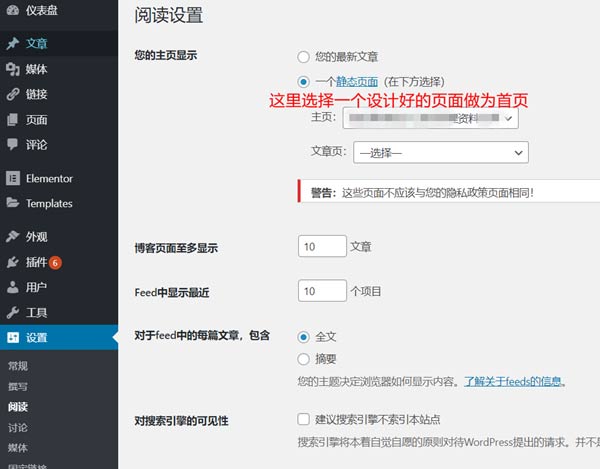The height and width of the screenshot is (469, 600).
Task: Click the media icon beside 媒体
Action: [x=13, y=69]
